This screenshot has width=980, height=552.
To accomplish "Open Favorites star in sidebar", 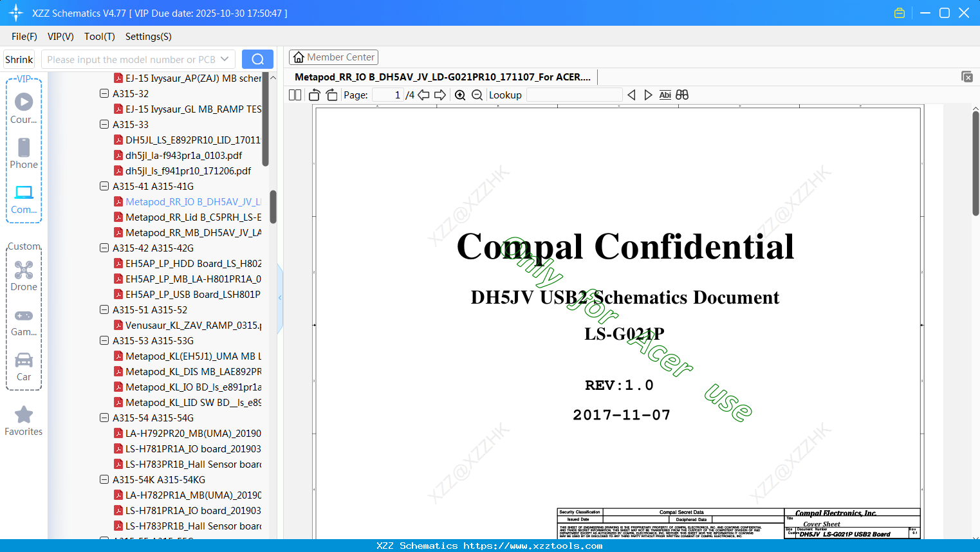I will point(24,421).
